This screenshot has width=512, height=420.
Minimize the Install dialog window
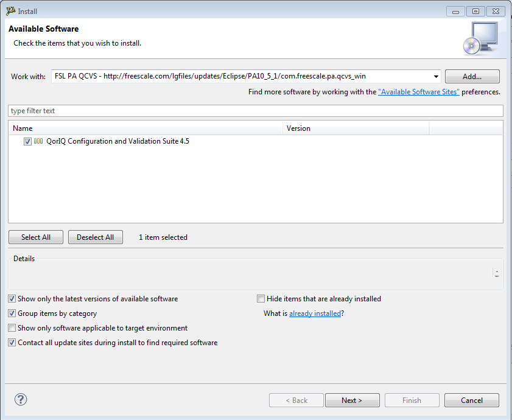point(455,11)
